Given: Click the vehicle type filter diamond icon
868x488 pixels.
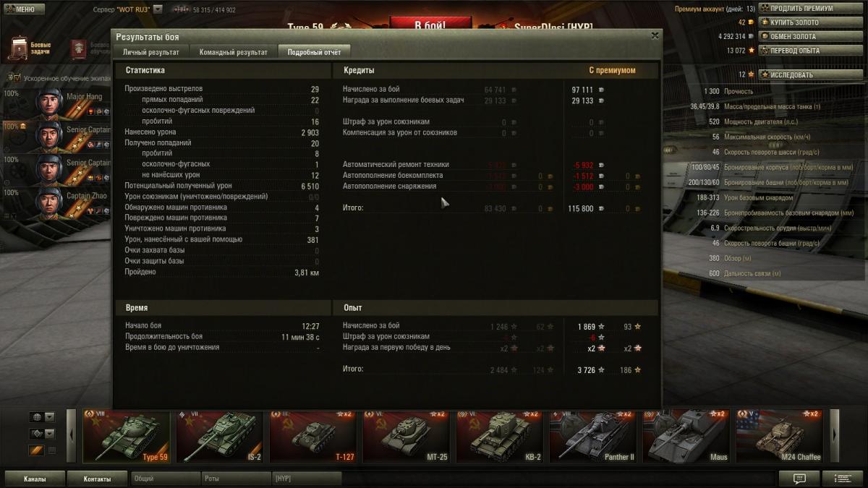Looking at the screenshot, I should [37, 434].
